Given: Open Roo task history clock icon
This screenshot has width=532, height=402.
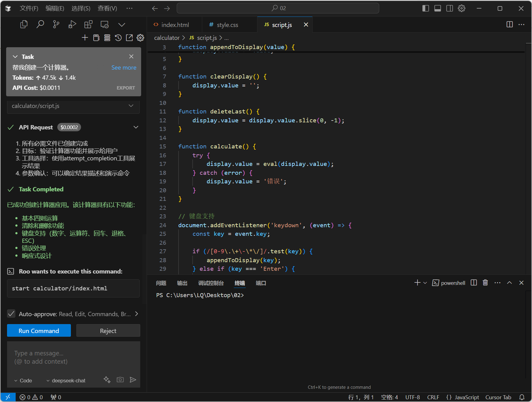Looking at the screenshot, I should coord(118,38).
